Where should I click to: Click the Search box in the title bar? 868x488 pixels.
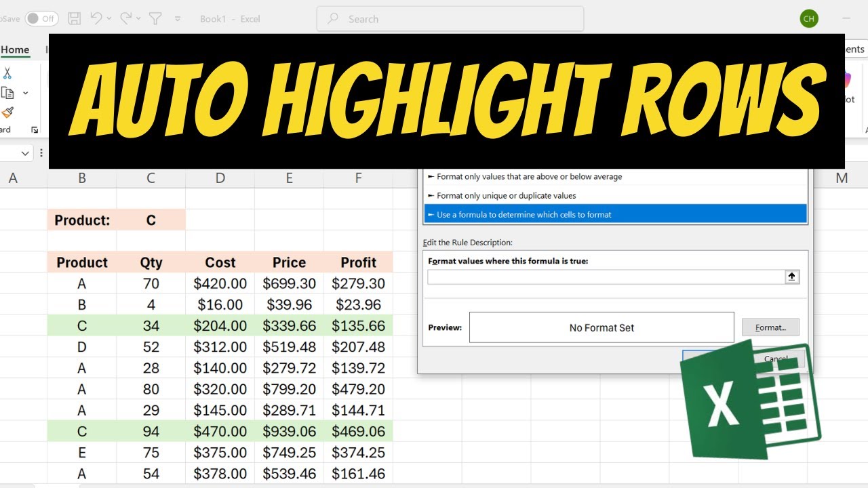[450, 19]
